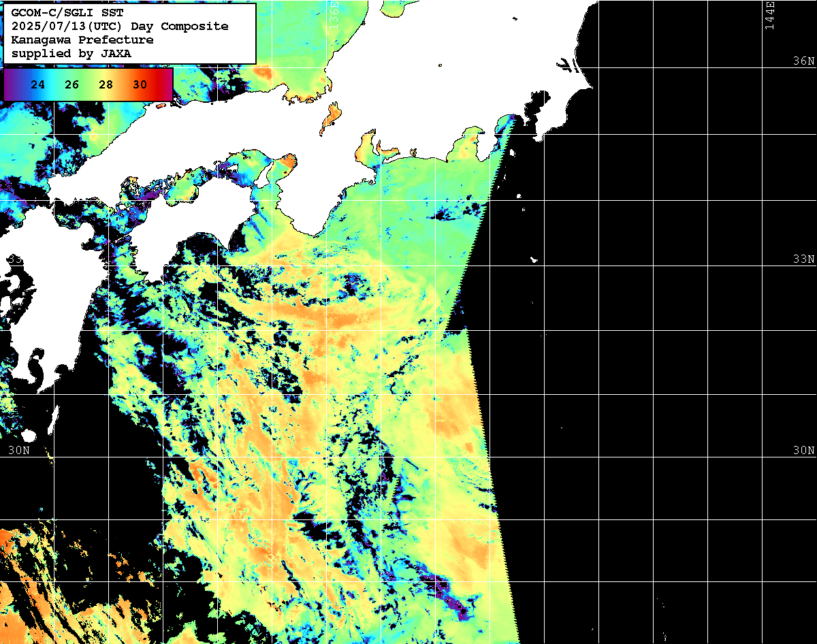Click the 30N latitude label at right edge

point(803,451)
